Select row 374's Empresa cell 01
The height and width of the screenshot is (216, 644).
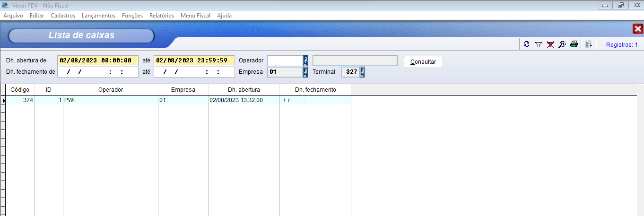point(183,100)
